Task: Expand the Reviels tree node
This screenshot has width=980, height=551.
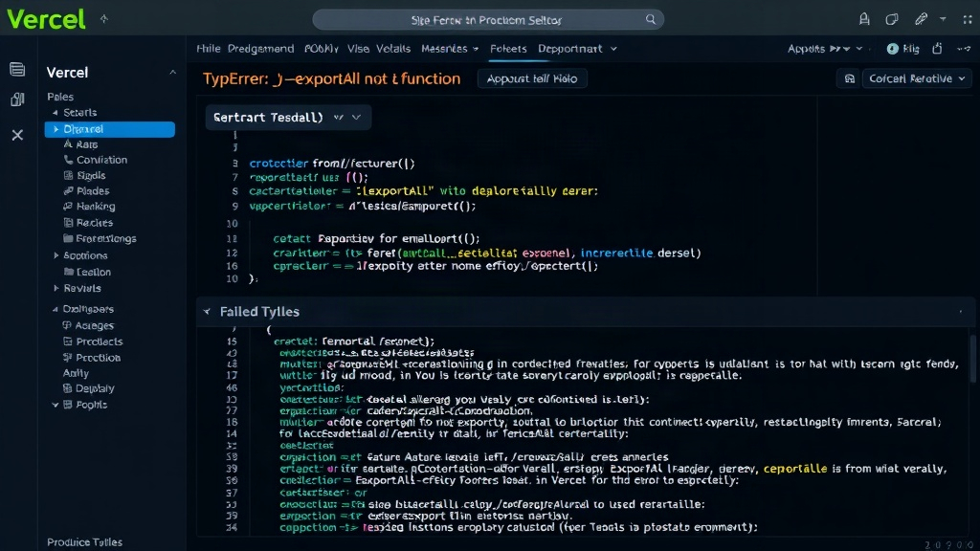Action: tap(56, 288)
